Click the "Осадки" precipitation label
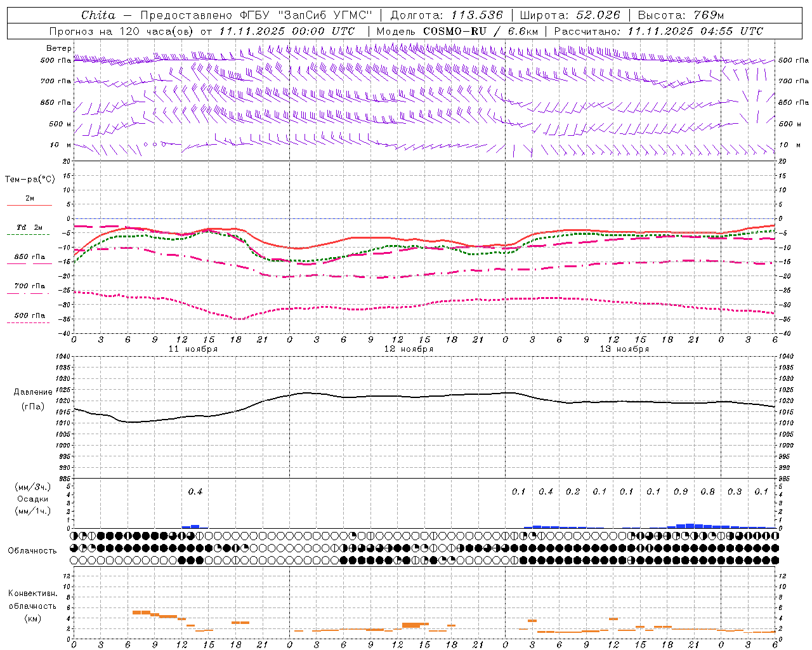Screen dimensions: 812x650 (33, 499)
